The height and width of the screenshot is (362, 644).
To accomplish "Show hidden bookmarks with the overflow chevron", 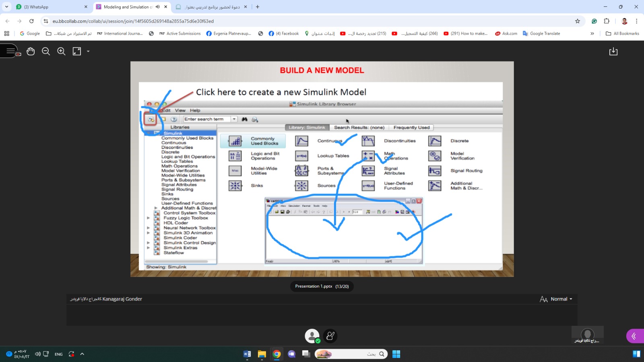I will 592,33.
